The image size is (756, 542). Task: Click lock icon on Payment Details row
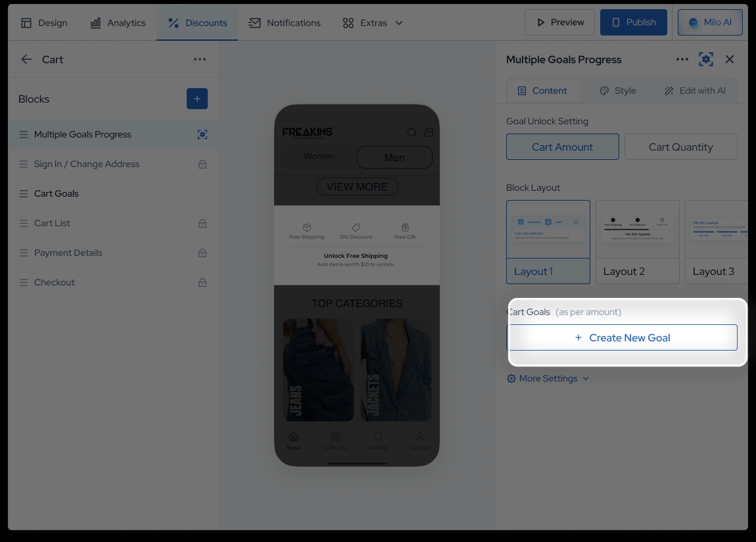point(202,253)
